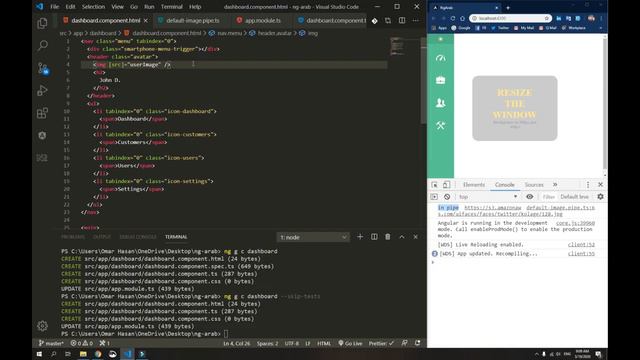Open the Run menu

click(x=149, y=7)
